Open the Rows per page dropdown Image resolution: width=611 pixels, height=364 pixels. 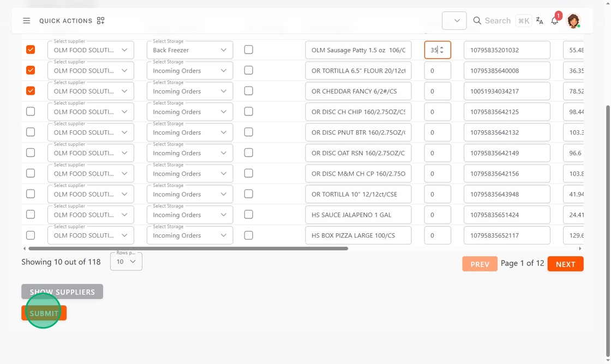pyautogui.click(x=126, y=262)
